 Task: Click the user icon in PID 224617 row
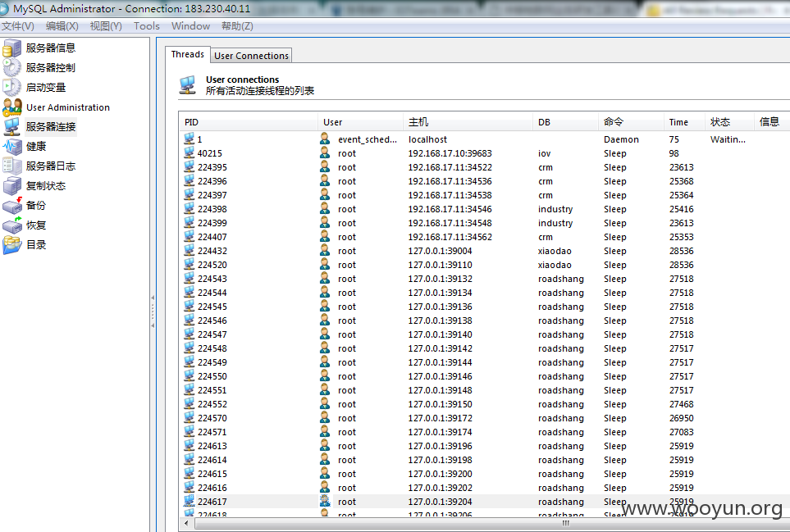[325, 502]
